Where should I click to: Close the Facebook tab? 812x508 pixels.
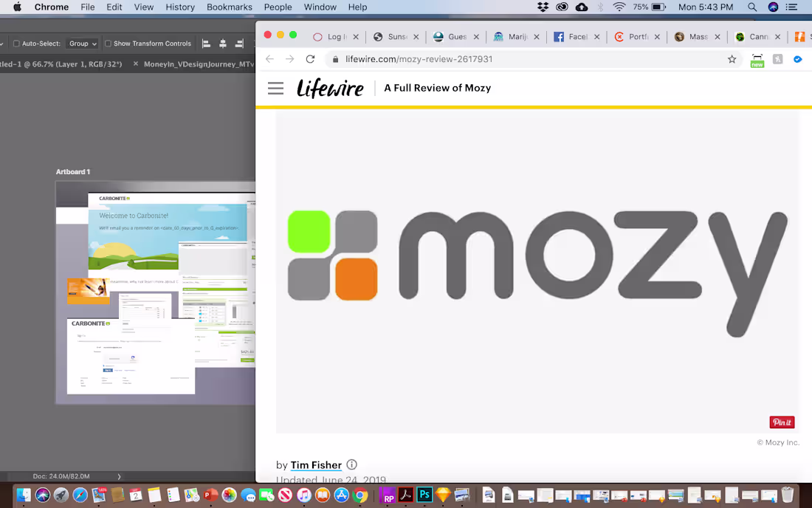(x=596, y=37)
